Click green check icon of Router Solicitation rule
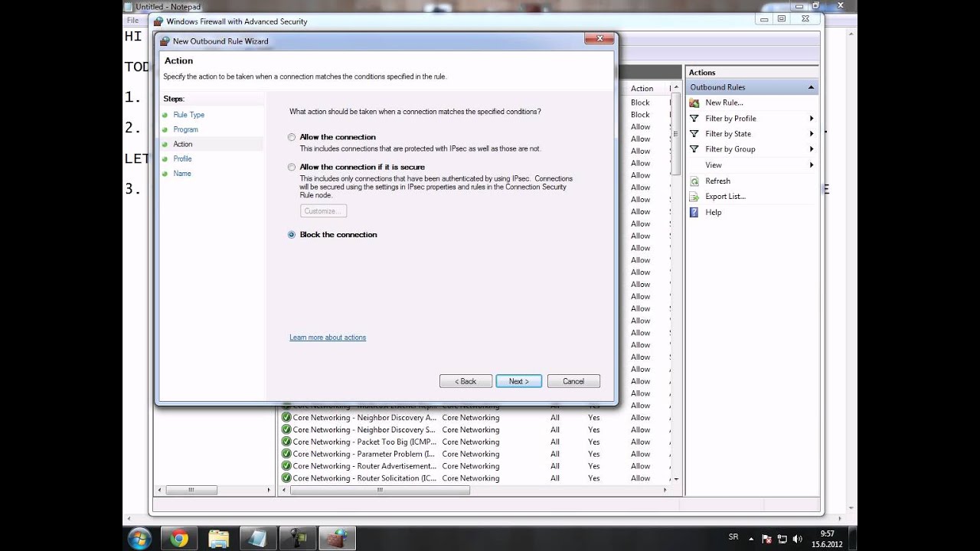This screenshot has width=980, height=551. pos(286,478)
